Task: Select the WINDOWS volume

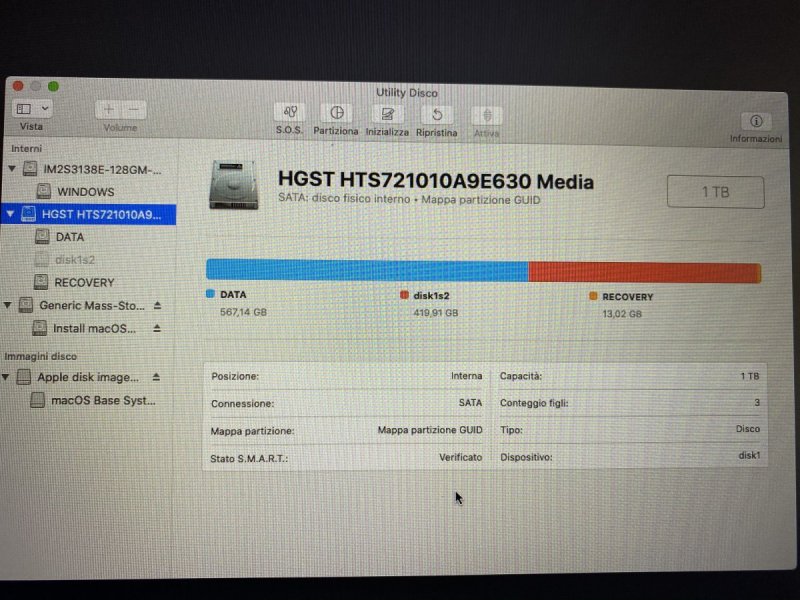Action: 85,192
